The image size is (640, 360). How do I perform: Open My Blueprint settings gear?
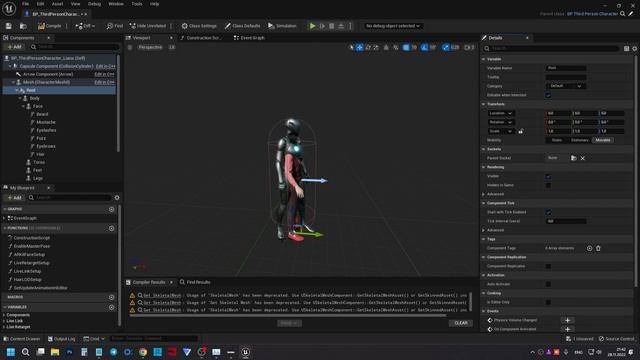coord(117,198)
